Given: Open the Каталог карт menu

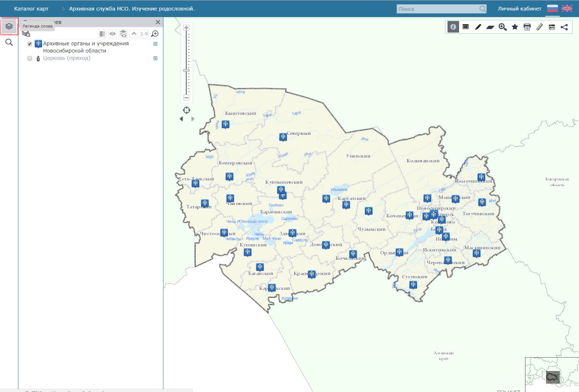Looking at the screenshot, I should [31, 9].
